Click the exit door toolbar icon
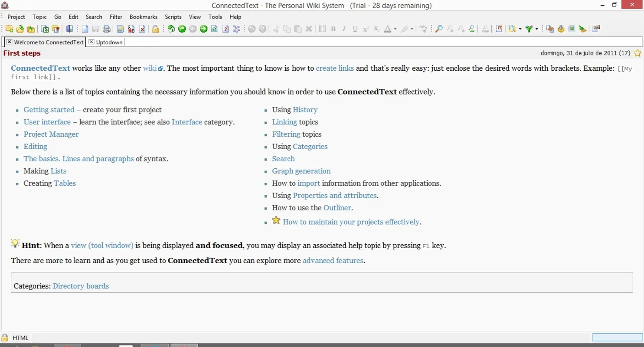 69,29
